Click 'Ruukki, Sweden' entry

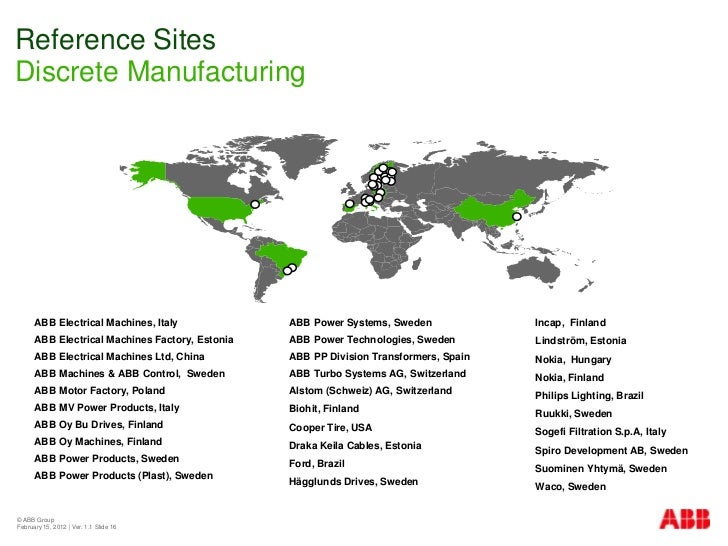(573, 414)
